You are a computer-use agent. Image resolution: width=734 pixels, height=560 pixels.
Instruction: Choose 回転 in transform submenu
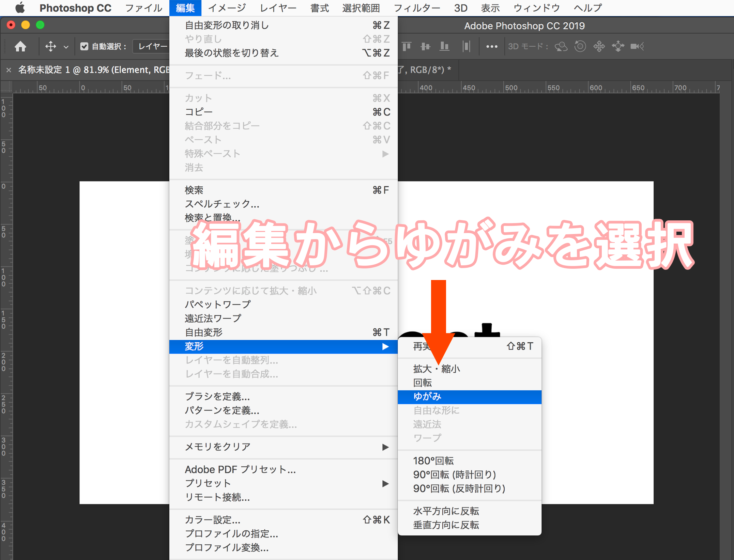(470, 383)
